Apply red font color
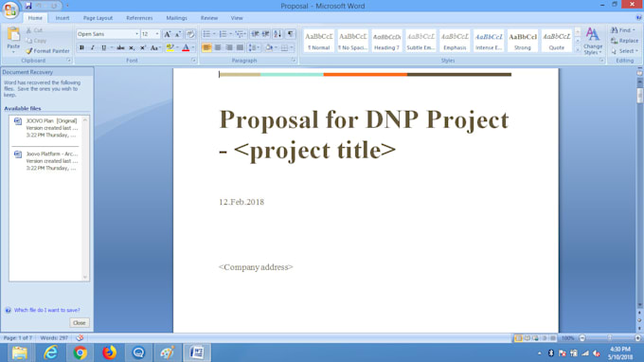 point(186,47)
